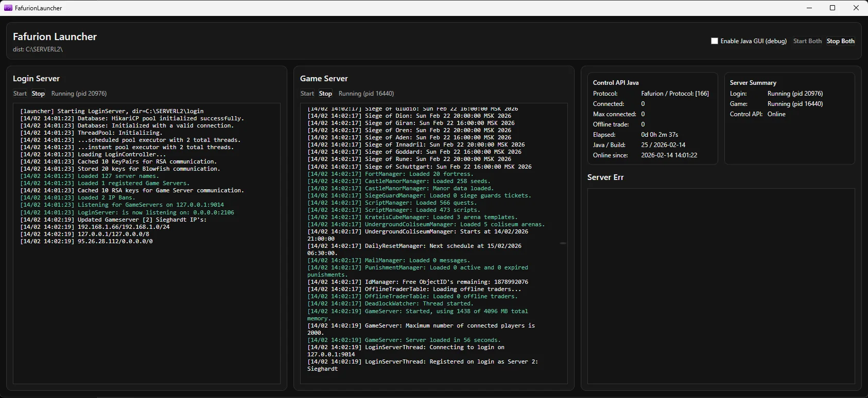Click inside the Game Server log output
The height and width of the screenshot is (398, 868).
point(434,243)
